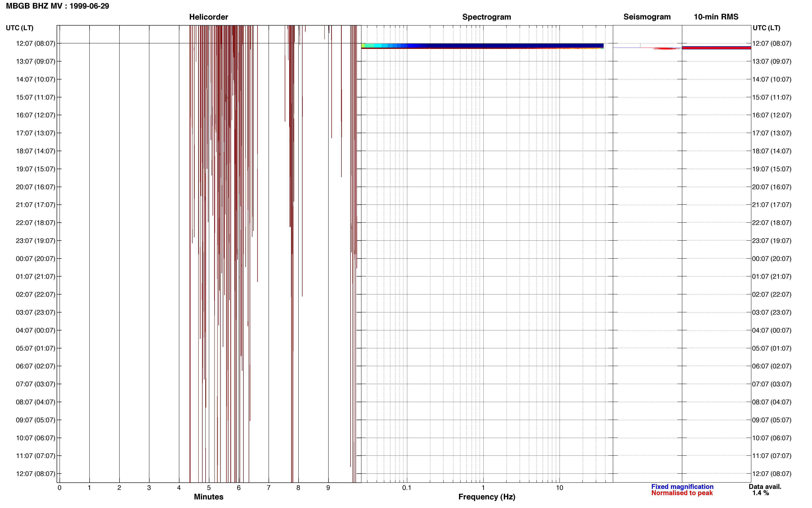Screen dimensions: 812x508
Task: Click the Data avail. label
Action: 765,486
